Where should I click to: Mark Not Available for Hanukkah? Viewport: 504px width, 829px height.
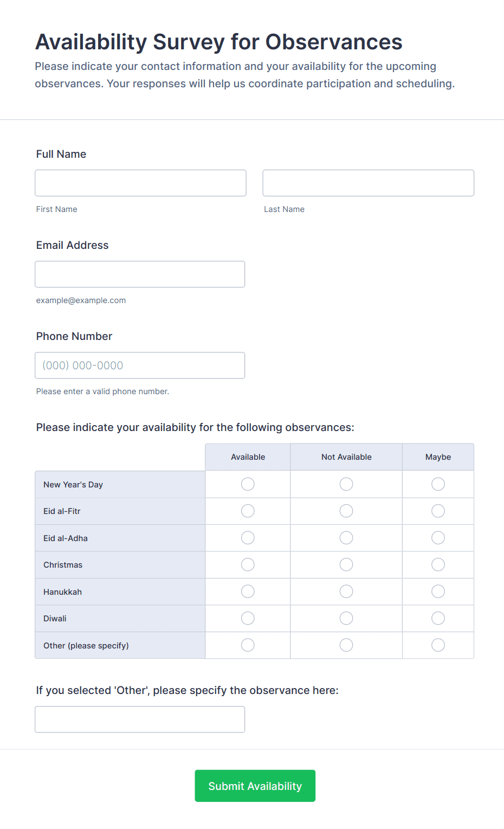[346, 592]
